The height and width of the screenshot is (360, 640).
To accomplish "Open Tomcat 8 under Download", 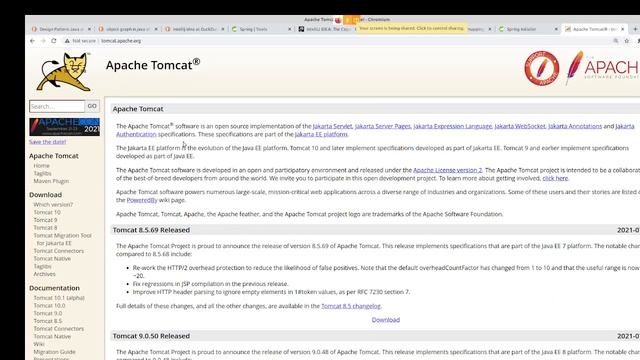I will [x=45, y=228].
